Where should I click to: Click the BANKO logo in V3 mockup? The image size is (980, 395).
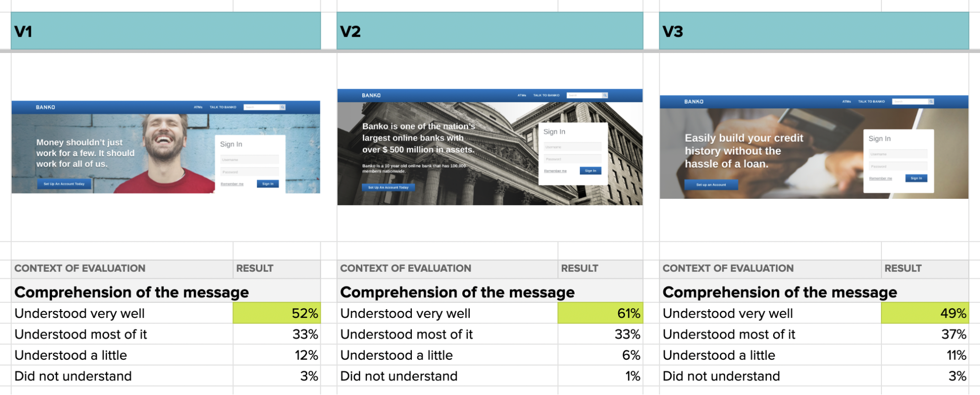694,102
